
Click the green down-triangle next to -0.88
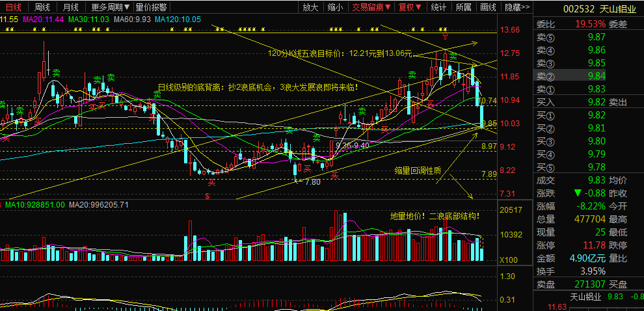[x=578, y=193]
